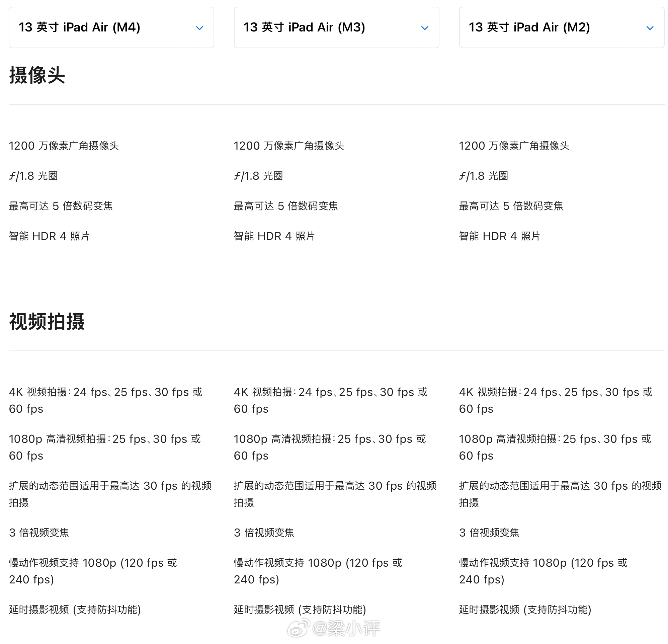Click the chevron arrow in the M3 selector
The image size is (668, 644).
tap(424, 28)
